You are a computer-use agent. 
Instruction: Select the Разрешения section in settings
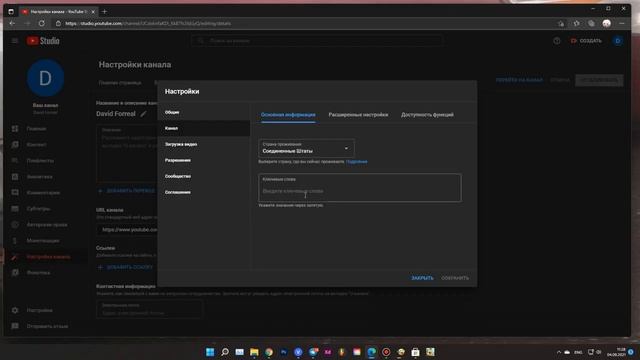click(x=204, y=160)
